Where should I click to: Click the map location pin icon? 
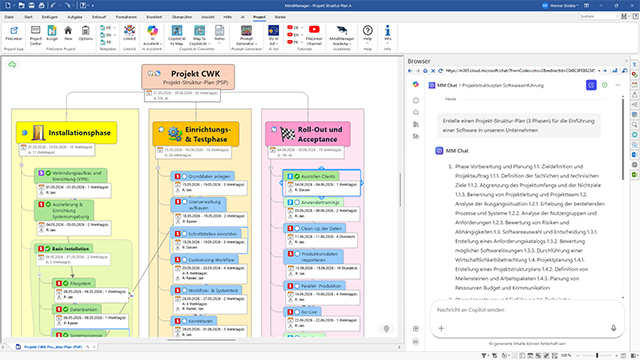(x=386, y=329)
